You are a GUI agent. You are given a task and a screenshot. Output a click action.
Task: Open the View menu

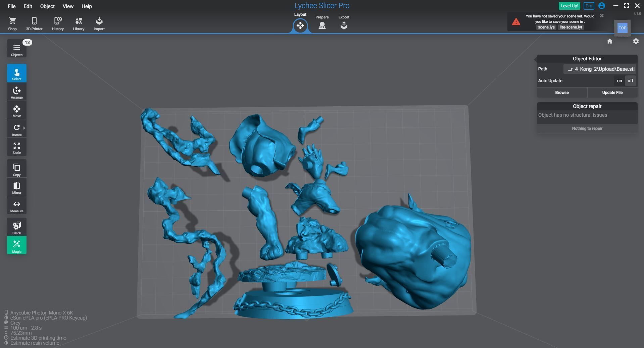[68, 6]
